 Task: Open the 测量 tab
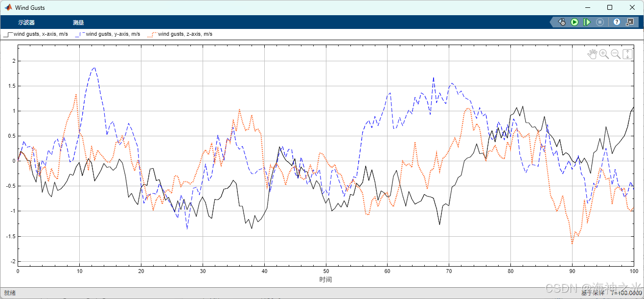pos(78,23)
